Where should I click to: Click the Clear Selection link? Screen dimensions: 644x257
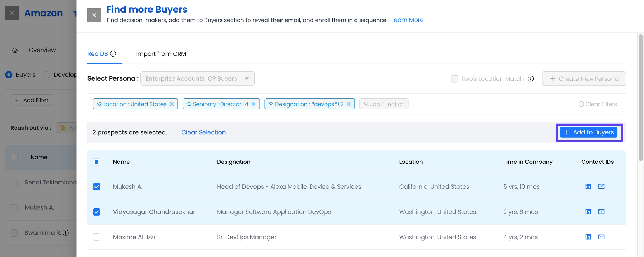click(x=203, y=132)
